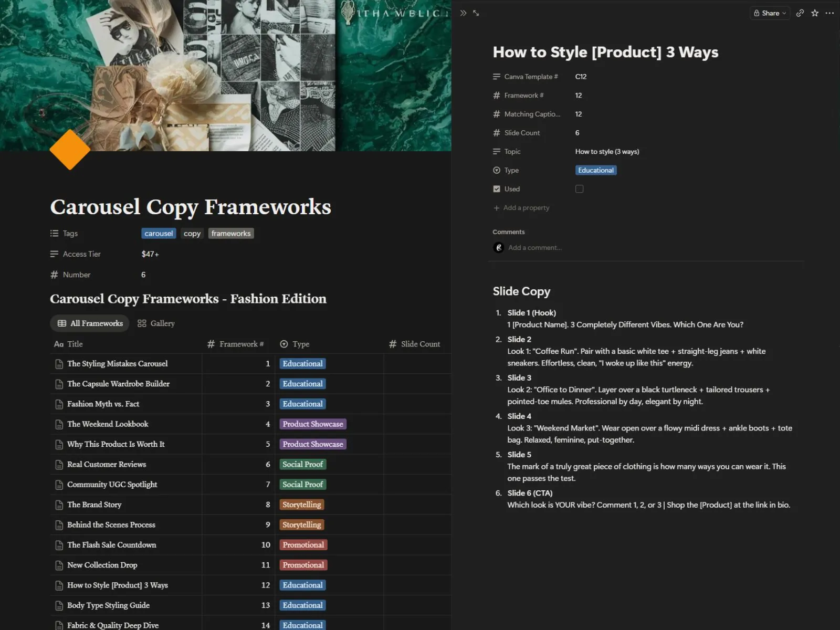
Task: Open How to Style [Product] 3 Ways table row
Action: 118,585
